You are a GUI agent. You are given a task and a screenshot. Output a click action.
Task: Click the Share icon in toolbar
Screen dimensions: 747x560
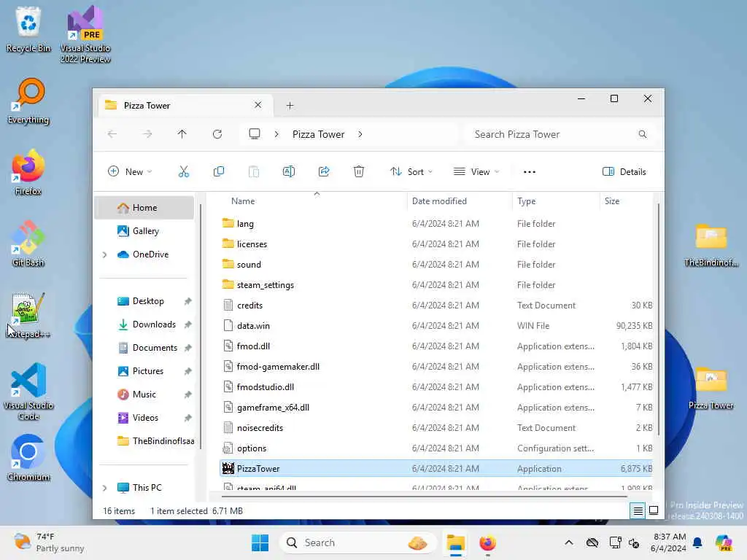(x=324, y=172)
